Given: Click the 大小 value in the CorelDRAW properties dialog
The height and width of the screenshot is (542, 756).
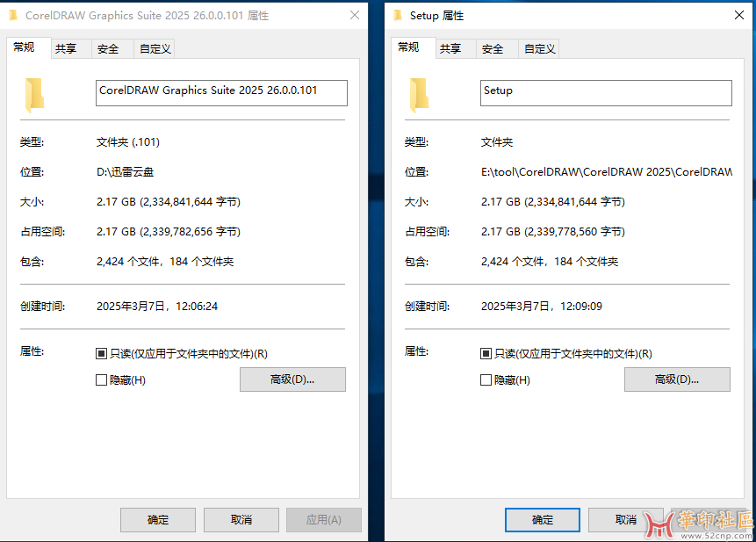Looking at the screenshot, I should 169,202.
